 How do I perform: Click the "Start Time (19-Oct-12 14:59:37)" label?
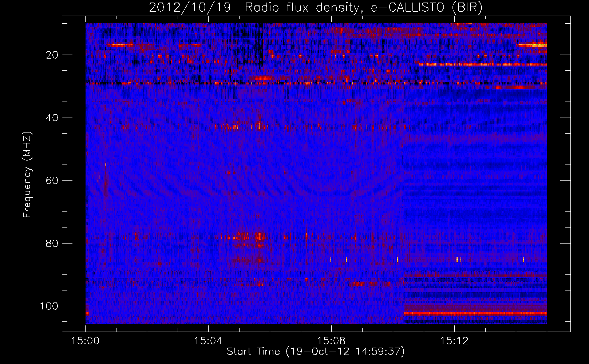pos(316,351)
